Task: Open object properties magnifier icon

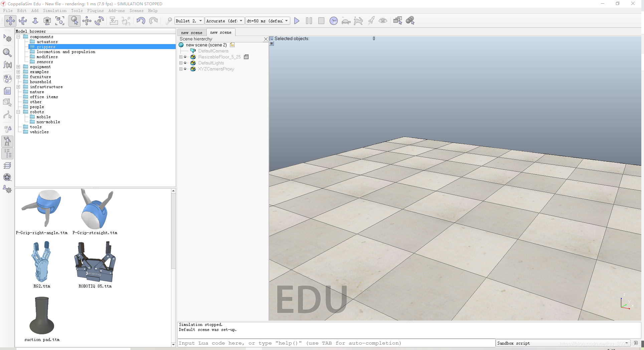Action: pyautogui.click(x=7, y=52)
